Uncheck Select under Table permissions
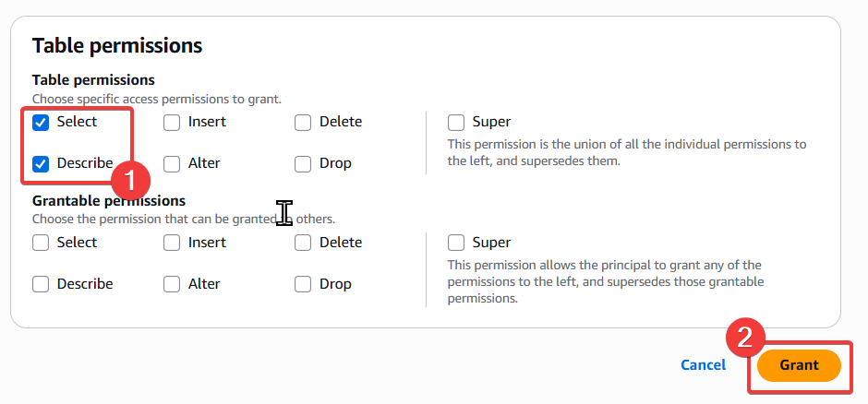The height and width of the screenshot is (404, 868). coord(41,122)
